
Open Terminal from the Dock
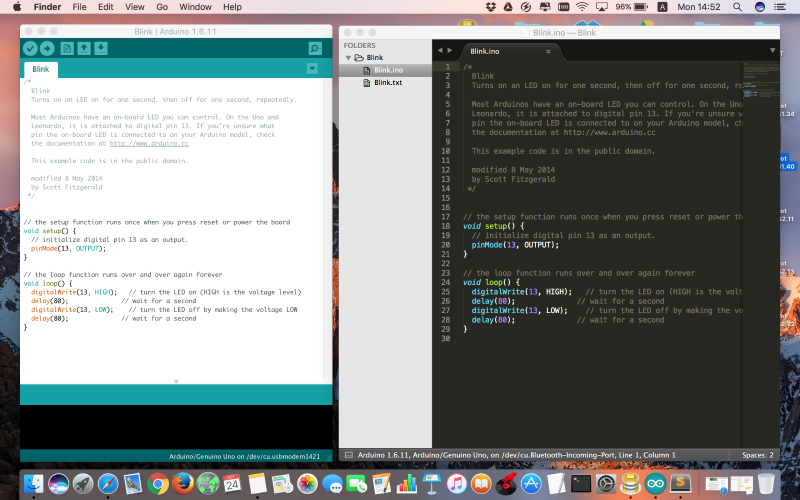pyautogui.click(x=581, y=483)
